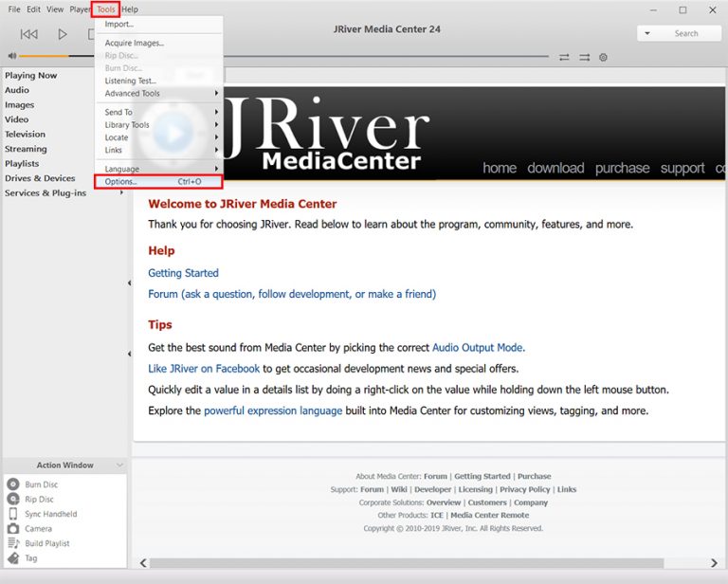Collapse the Action Window panel chevron

[119, 465]
